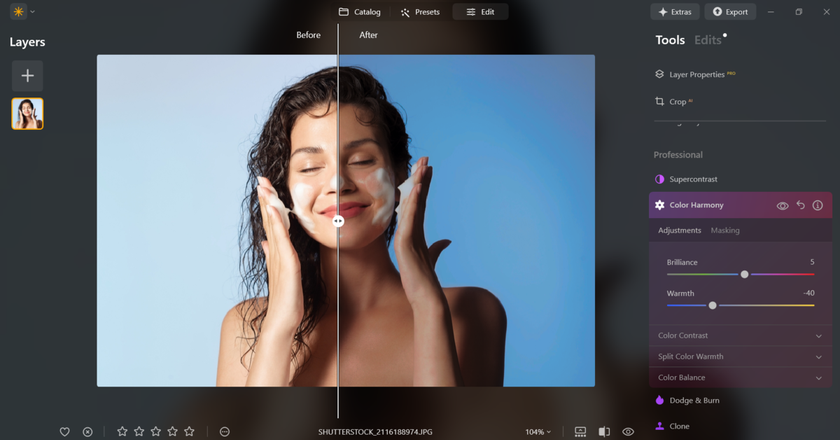This screenshot has height=440, width=840.
Task: Show Color Harmony info icon
Action: pos(818,205)
